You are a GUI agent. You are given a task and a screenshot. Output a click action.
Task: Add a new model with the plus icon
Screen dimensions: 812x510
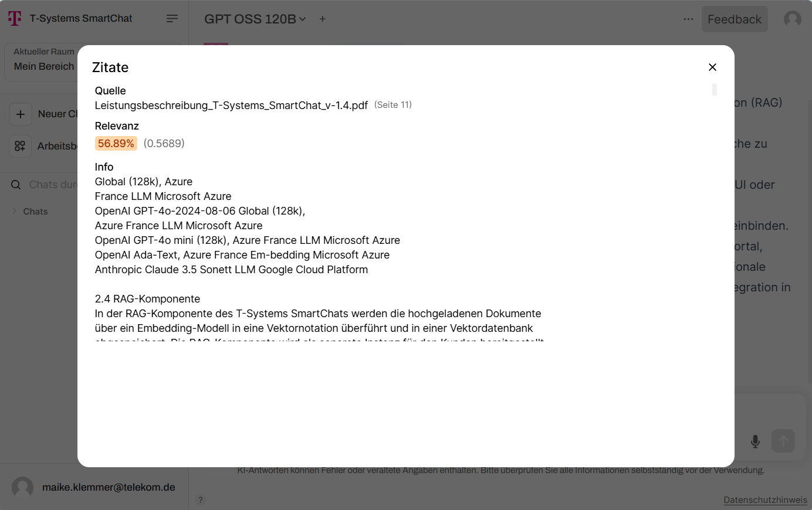(x=323, y=19)
